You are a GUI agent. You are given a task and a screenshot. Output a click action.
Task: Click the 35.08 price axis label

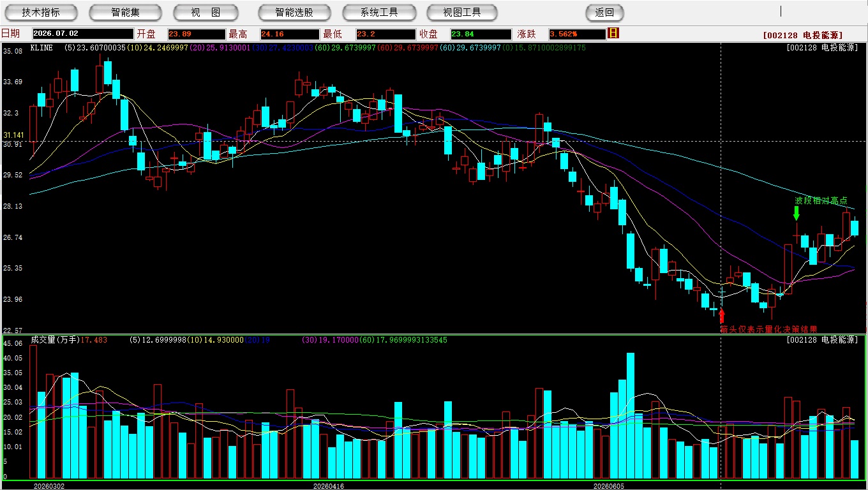[12, 51]
